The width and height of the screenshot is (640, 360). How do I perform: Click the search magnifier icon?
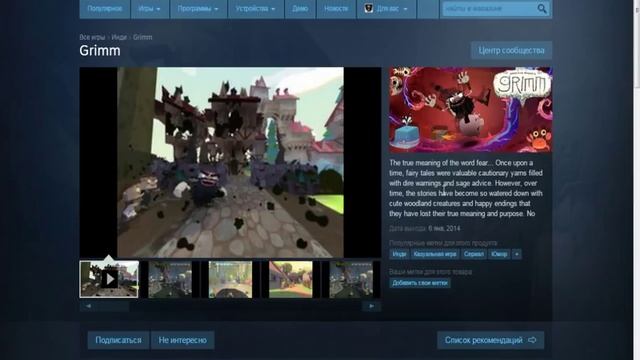542,9
